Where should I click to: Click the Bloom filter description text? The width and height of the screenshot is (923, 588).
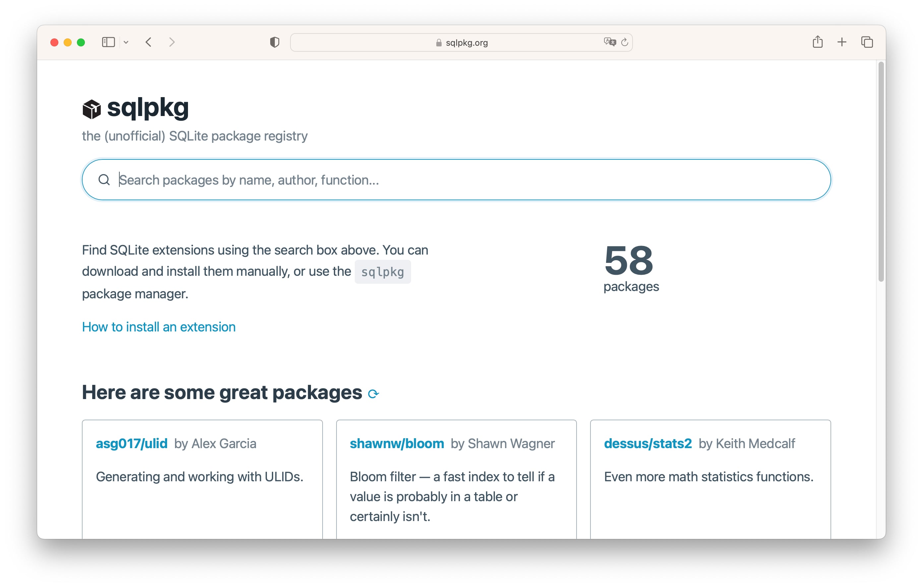[x=452, y=497]
